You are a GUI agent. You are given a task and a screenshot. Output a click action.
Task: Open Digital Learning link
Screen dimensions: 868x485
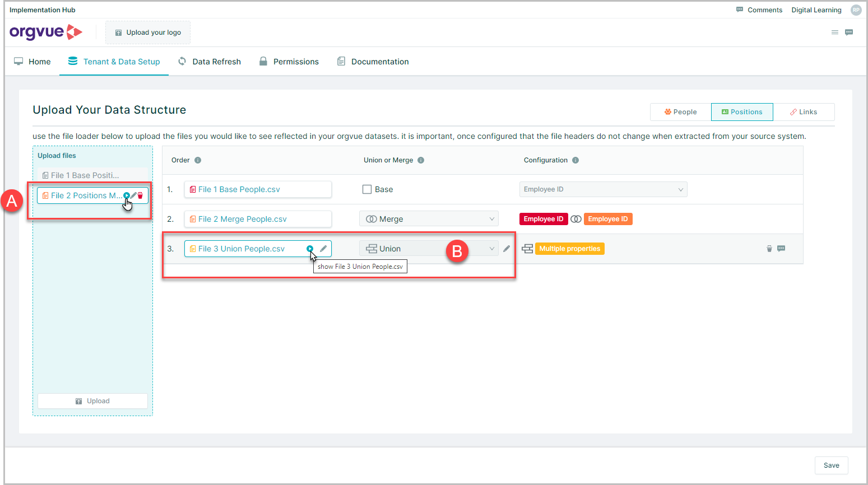(x=816, y=10)
